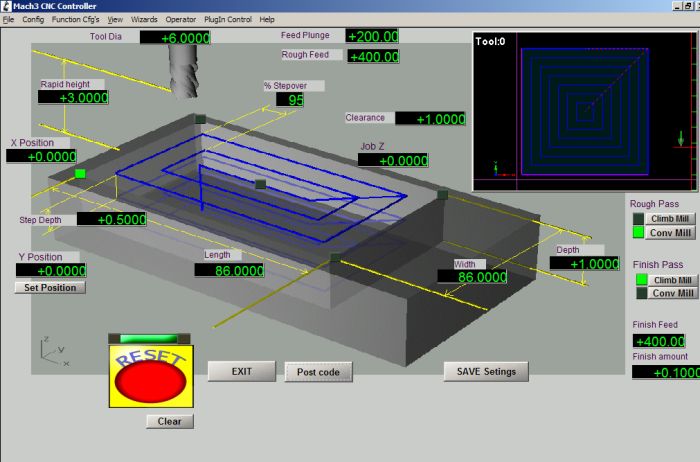
Task: Click the Rough Pass Climb Mill LED indicator
Action: pyautogui.click(x=638, y=219)
